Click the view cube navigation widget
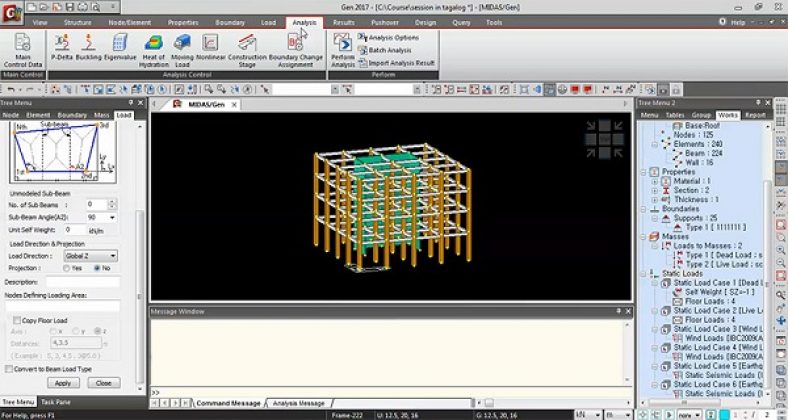 605,139
